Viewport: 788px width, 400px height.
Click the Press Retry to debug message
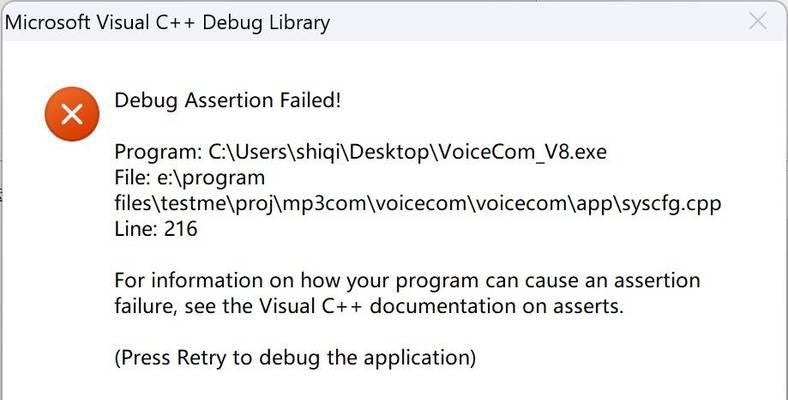tap(295, 358)
